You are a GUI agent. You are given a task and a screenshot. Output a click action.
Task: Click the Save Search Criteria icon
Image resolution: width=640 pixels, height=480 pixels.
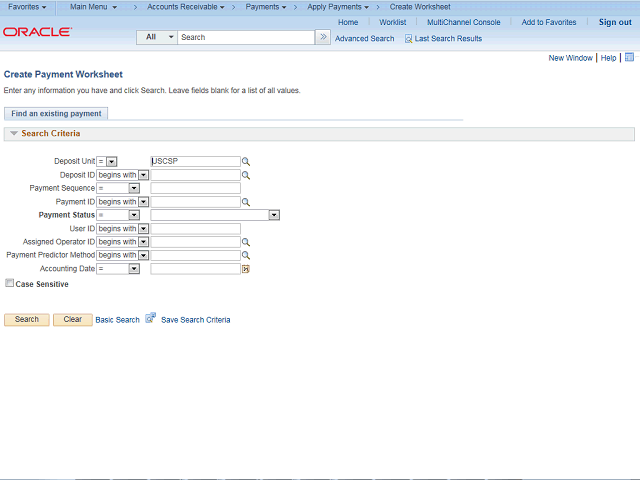(151, 318)
